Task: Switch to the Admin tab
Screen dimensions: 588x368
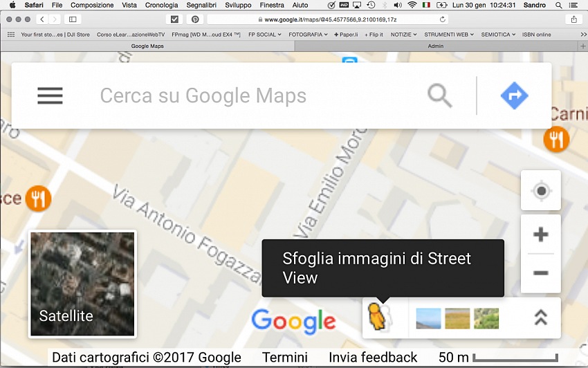Action: coord(436,46)
